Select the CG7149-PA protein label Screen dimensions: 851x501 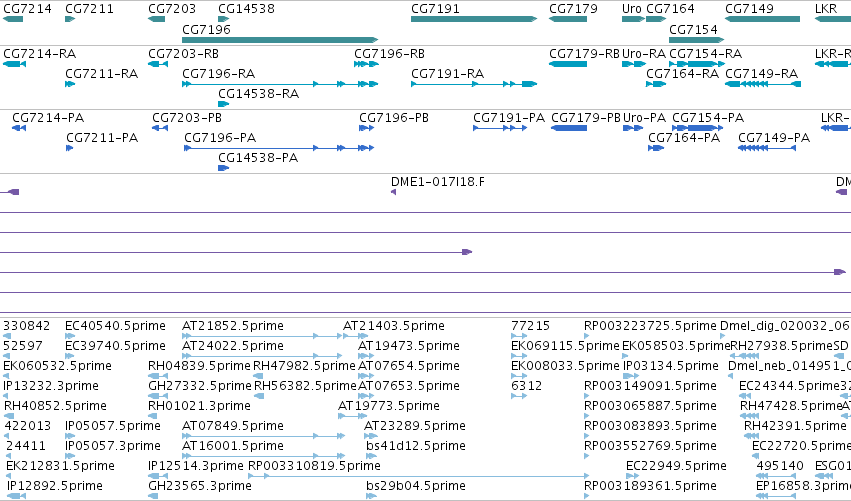point(774,138)
